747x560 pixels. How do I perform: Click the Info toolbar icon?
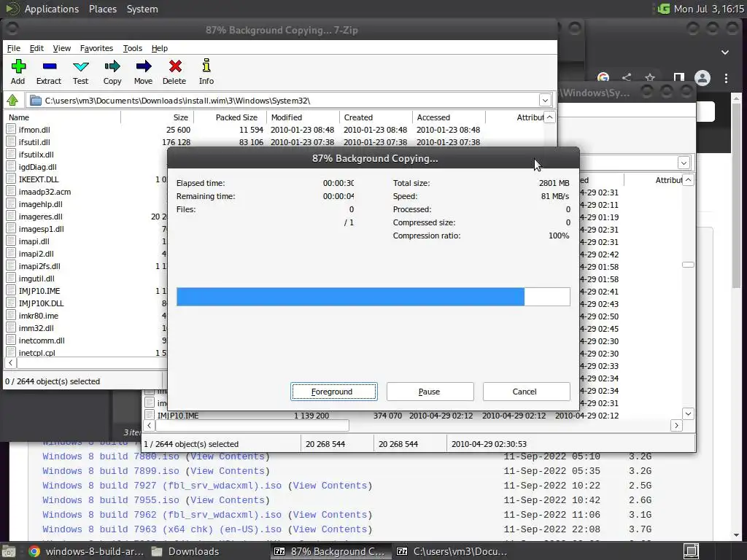click(x=206, y=66)
